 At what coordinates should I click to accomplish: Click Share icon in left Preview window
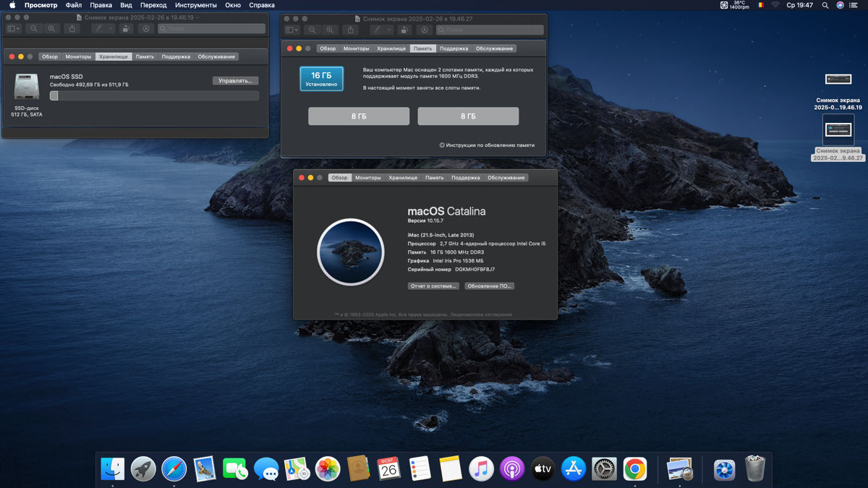pyautogui.click(x=72, y=29)
